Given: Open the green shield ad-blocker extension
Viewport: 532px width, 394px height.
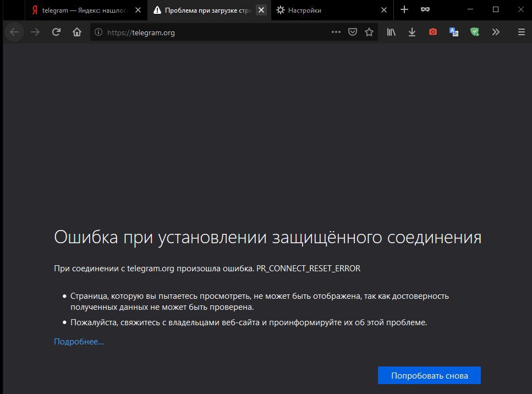Looking at the screenshot, I should (475, 32).
